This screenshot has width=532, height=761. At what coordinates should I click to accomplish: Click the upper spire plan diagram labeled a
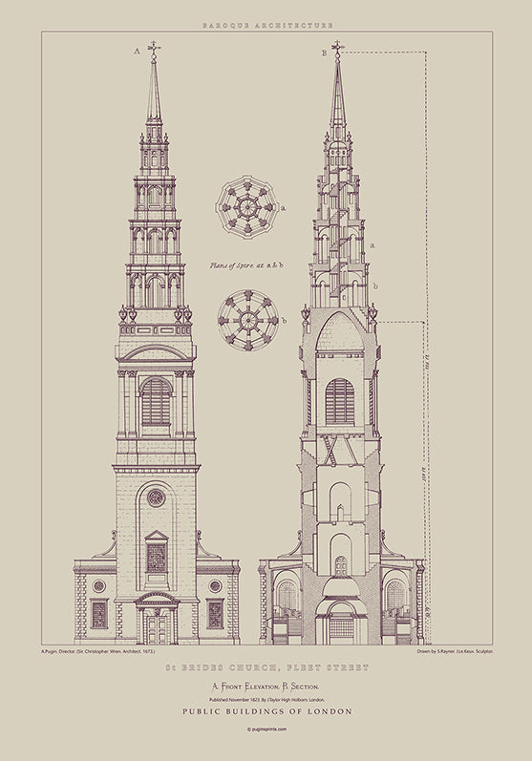pos(247,208)
